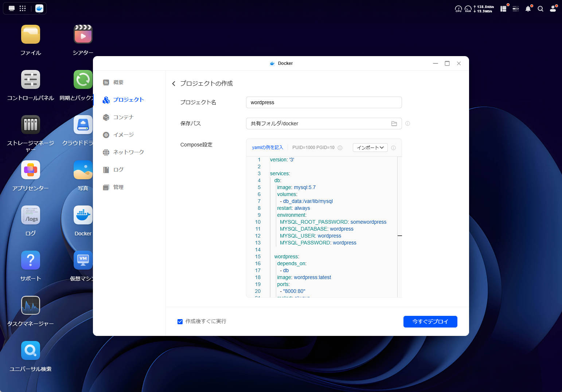Launch the シアター app icon
This screenshot has height=392, width=562.
(x=83, y=35)
